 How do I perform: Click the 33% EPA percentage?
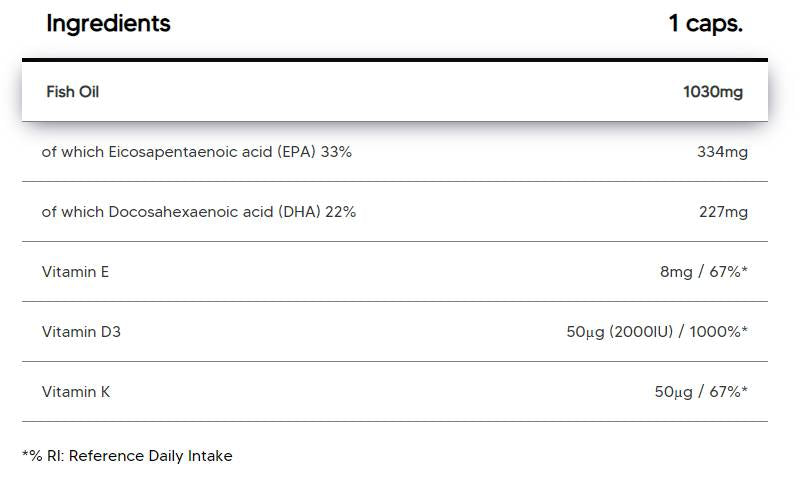pyautogui.click(x=336, y=152)
